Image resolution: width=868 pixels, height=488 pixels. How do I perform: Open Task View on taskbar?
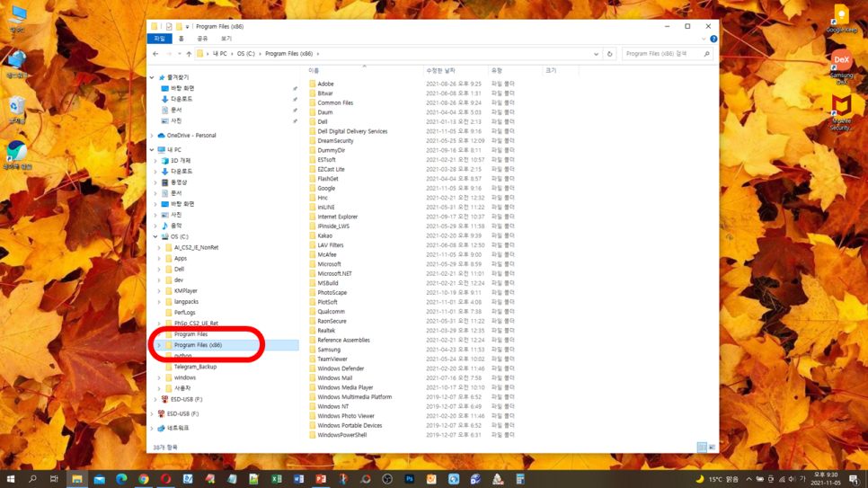point(54,479)
